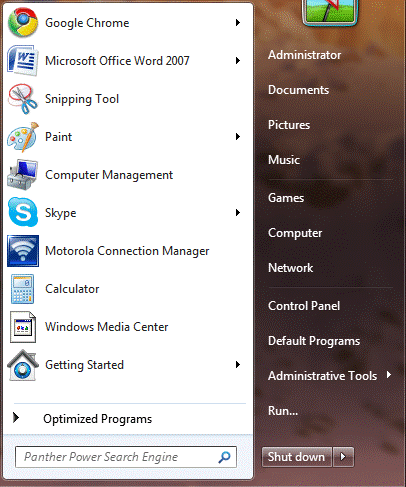Expand the Administrative Tools submenu arrow
The width and height of the screenshot is (406, 487).
point(389,375)
